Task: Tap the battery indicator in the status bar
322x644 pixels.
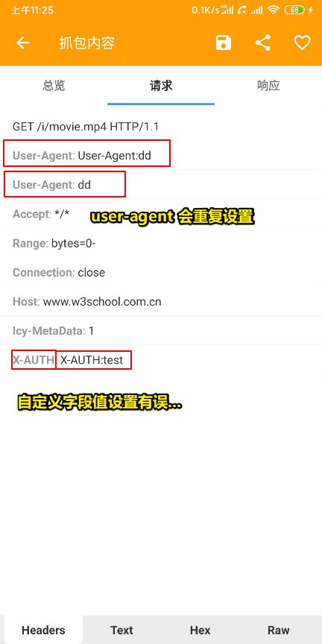Action: point(297,10)
